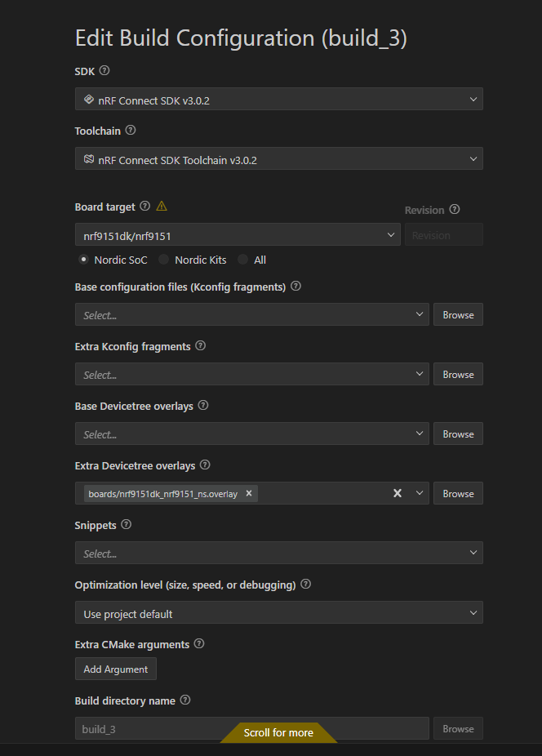This screenshot has height=756, width=542.
Task: Open the SDK version dropdown
Action: [278, 99]
